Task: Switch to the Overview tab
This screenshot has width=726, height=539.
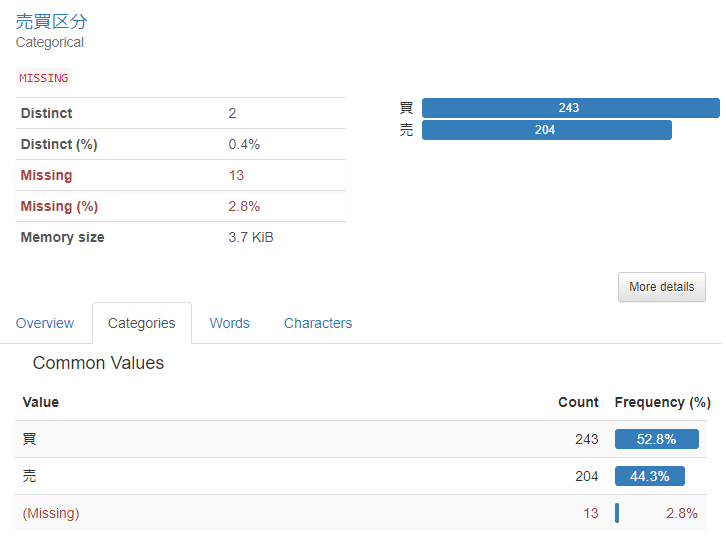Action: click(45, 323)
